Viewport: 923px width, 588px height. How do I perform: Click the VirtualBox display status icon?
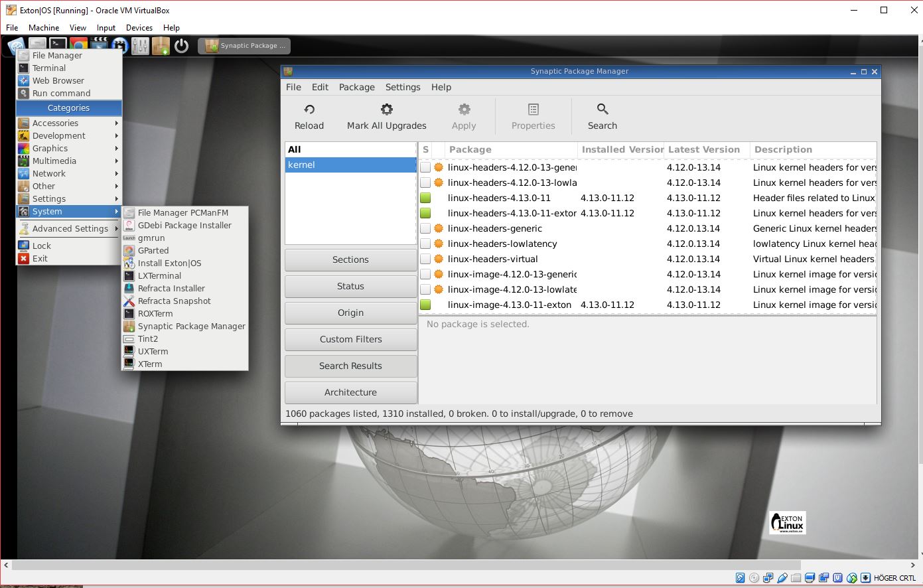pos(810,578)
